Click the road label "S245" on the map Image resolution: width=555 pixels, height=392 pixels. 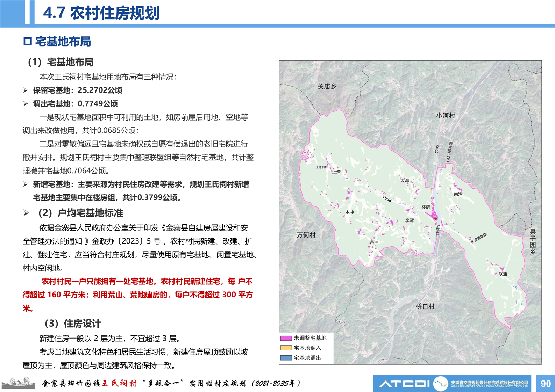pyautogui.click(x=437, y=149)
